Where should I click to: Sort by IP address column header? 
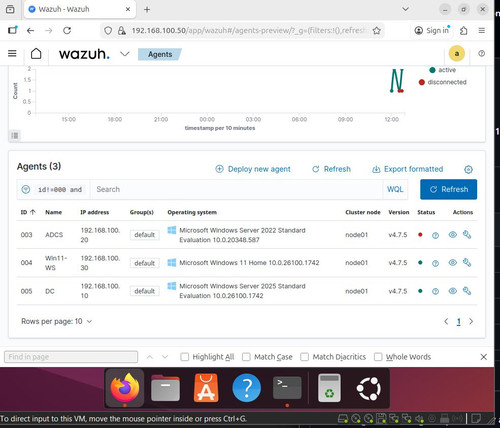click(95, 212)
